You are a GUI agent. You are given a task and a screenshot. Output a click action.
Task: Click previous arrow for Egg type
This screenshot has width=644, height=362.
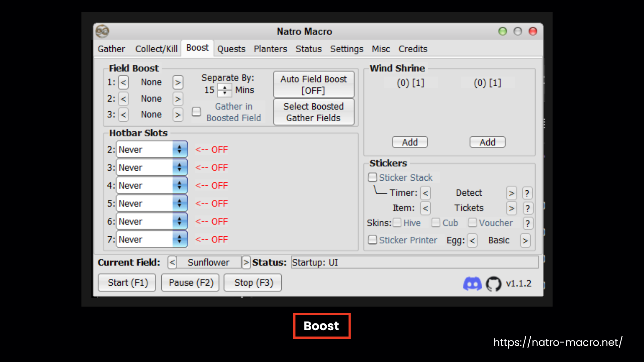click(x=472, y=241)
